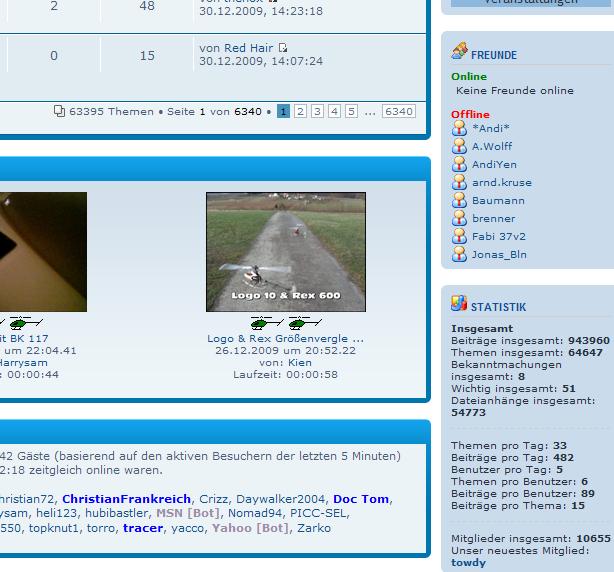Click views count 15 in Red Hair row
Image resolution: width=614 pixels, height=572 pixels.
pyautogui.click(x=147, y=56)
